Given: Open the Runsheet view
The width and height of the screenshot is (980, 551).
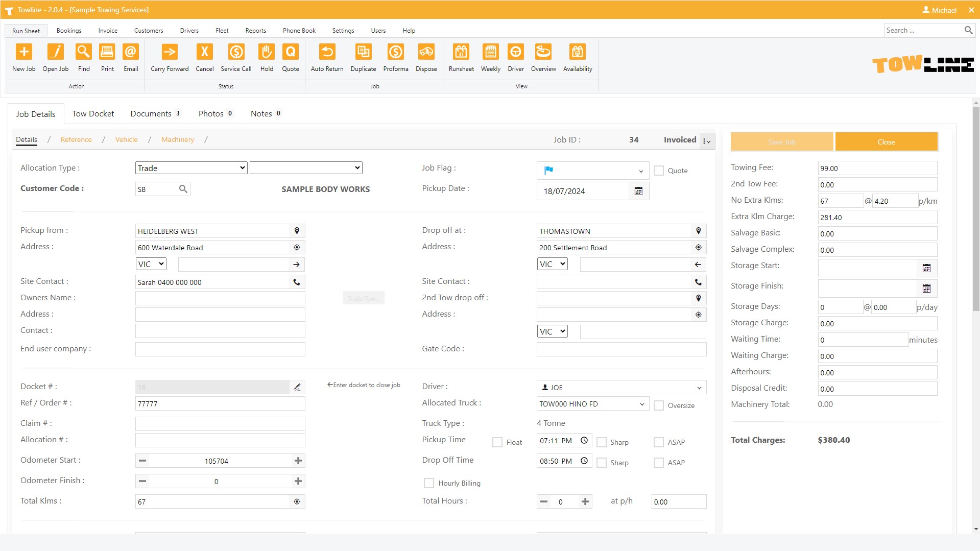Looking at the screenshot, I should coord(461,52).
